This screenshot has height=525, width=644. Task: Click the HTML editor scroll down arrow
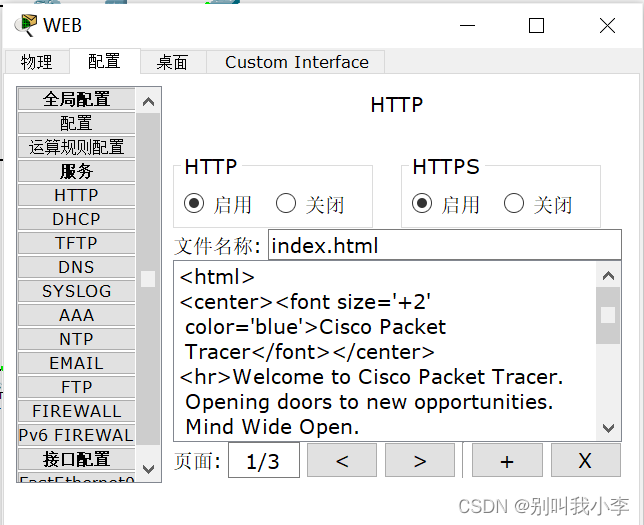click(x=608, y=428)
